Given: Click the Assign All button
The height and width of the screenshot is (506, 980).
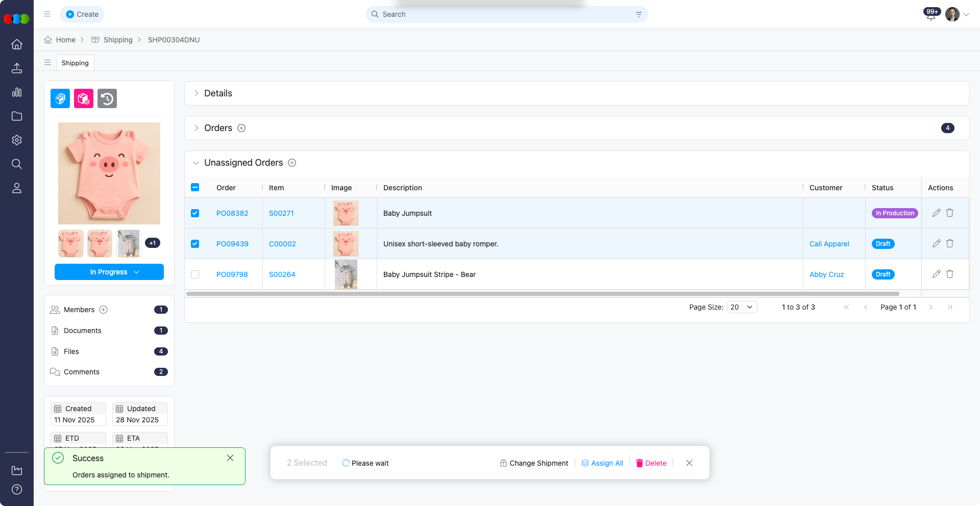Looking at the screenshot, I should (x=602, y=463).
